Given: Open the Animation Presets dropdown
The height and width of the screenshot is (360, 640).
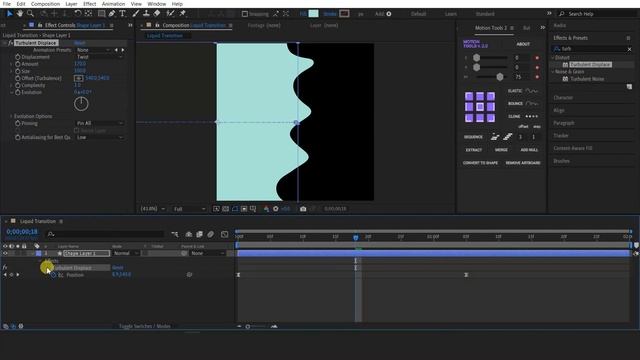Looking at the screenshot, I should [x=93, y=50].
